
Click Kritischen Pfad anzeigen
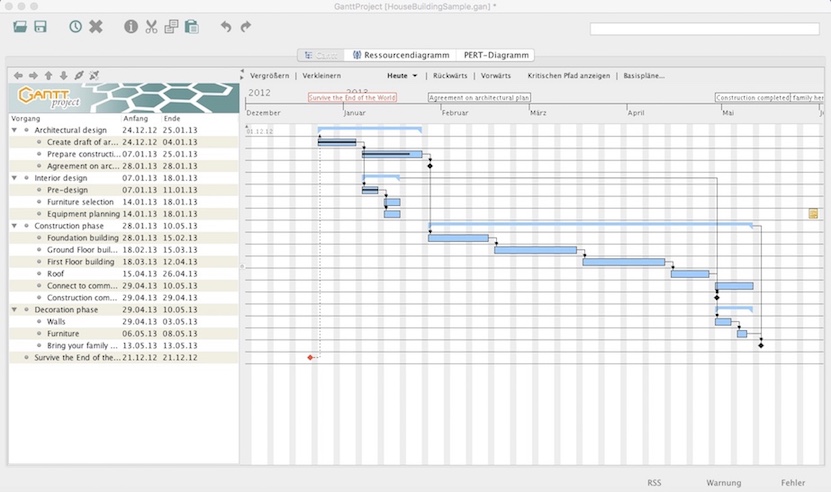569,76
